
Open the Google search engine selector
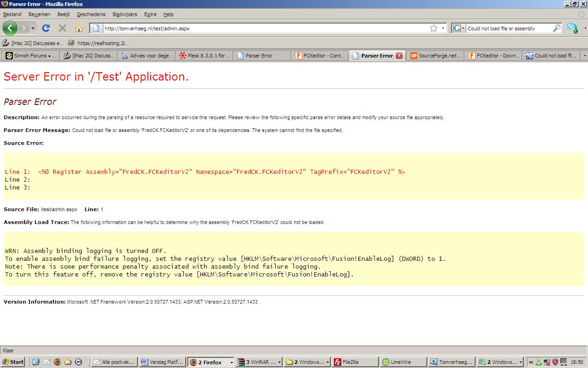(459, 28)
